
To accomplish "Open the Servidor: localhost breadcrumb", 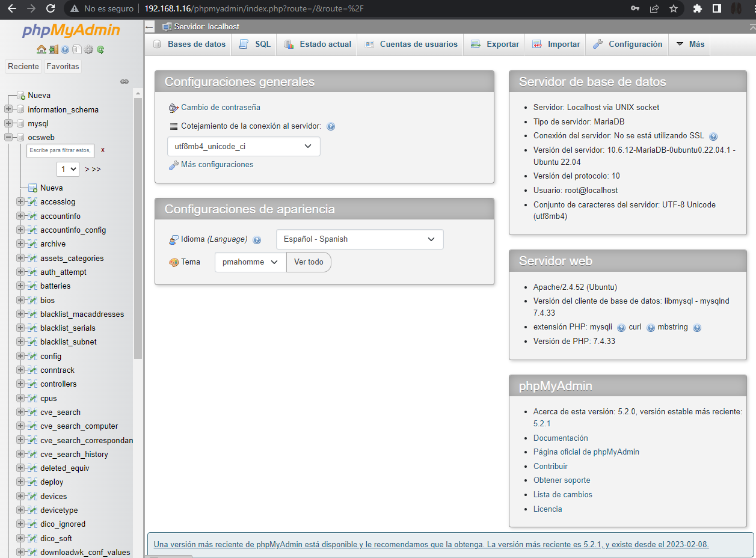I will pyautogui.click(x=206, y=27).
